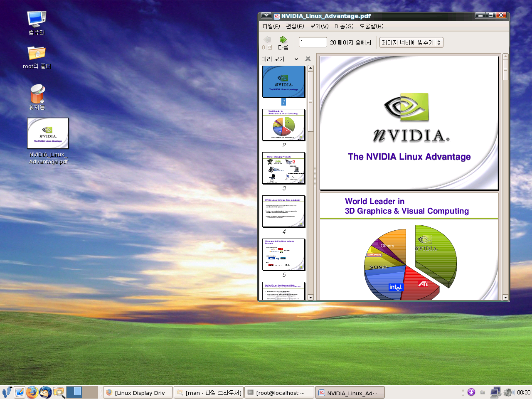Select page 6 Unified Driver Architecture thumbnail
532x399 pixels.
coord(284,291)
